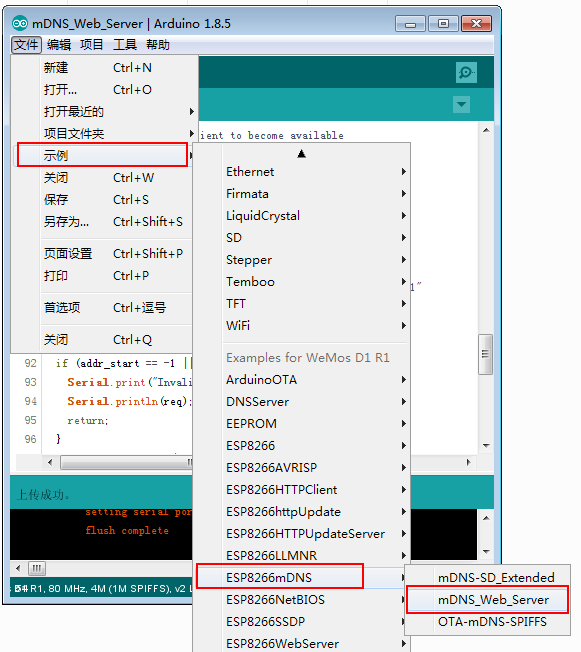Open 首选项 preferences entry
Viewport: 581px width, 652px height.
(104, 308)
